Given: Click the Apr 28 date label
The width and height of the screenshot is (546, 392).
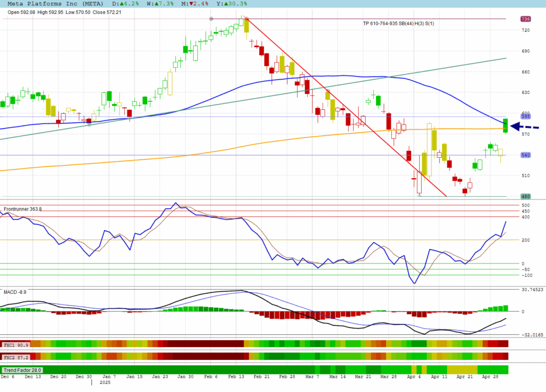Looking at the screenshot, I should [490, 377].
